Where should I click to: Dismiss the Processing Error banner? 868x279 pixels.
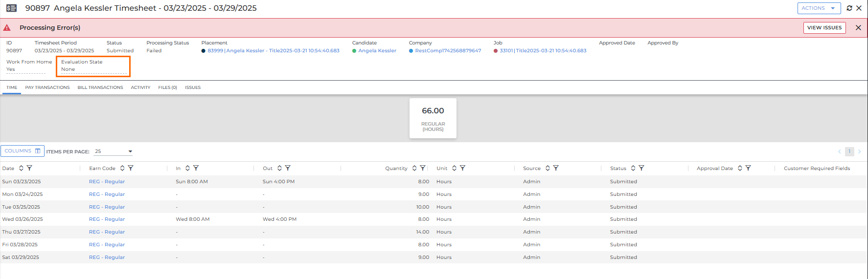(858, 28)
